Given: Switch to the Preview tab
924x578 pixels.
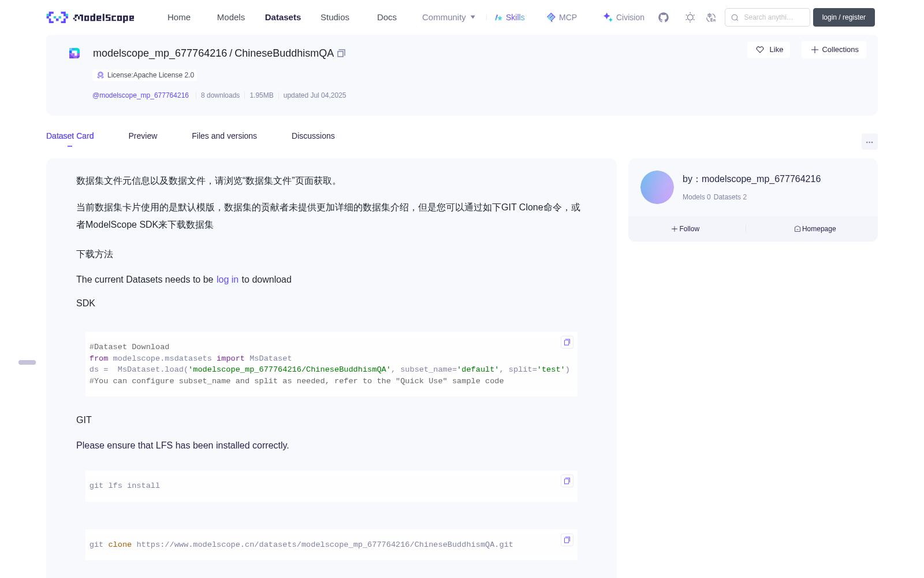Looking at the screenshot, I should [x=143, y=136].
